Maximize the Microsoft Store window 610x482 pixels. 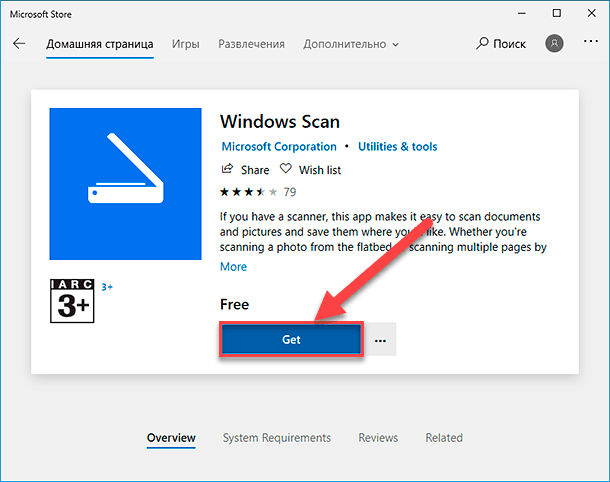coord(557,14)
